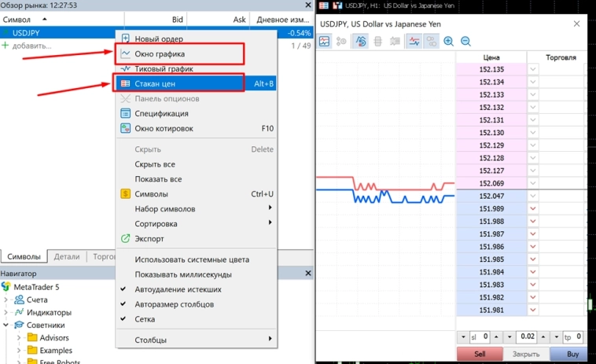The image size is (596, 364).
Task: Switch to the Детали tab
Action: [67, 256]
